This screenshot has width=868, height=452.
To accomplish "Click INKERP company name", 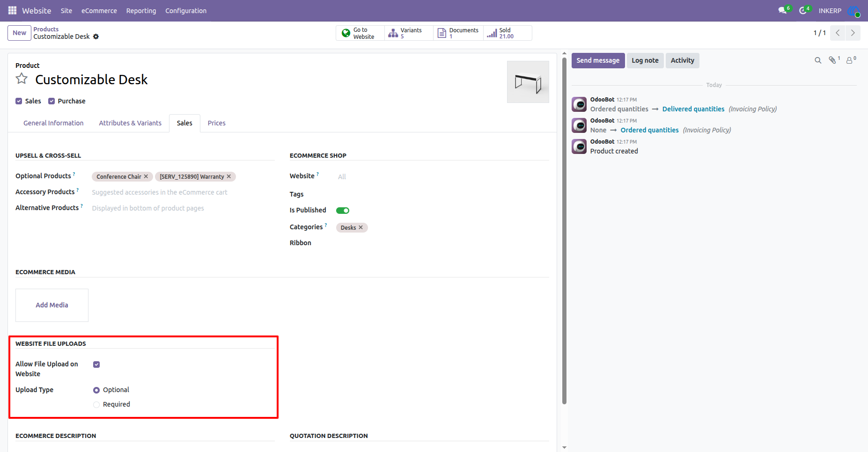I will coord(830,11).
